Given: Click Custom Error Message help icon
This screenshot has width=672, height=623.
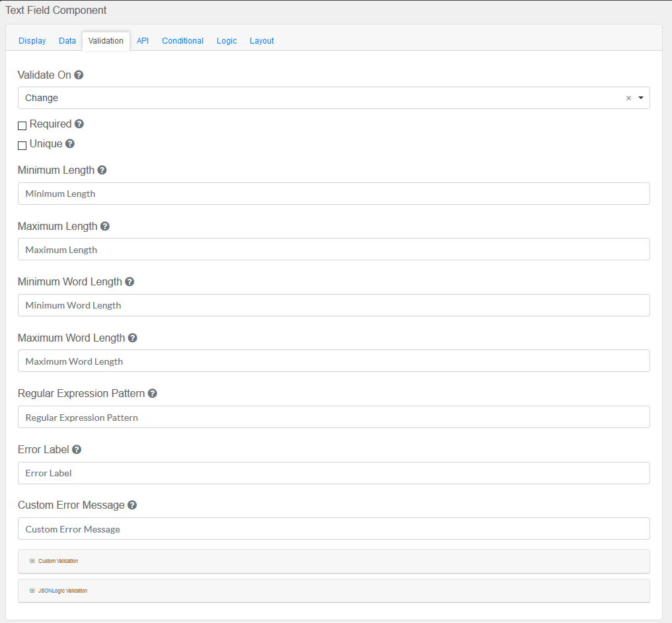Looking at the screenshot, I should [132, 505].
